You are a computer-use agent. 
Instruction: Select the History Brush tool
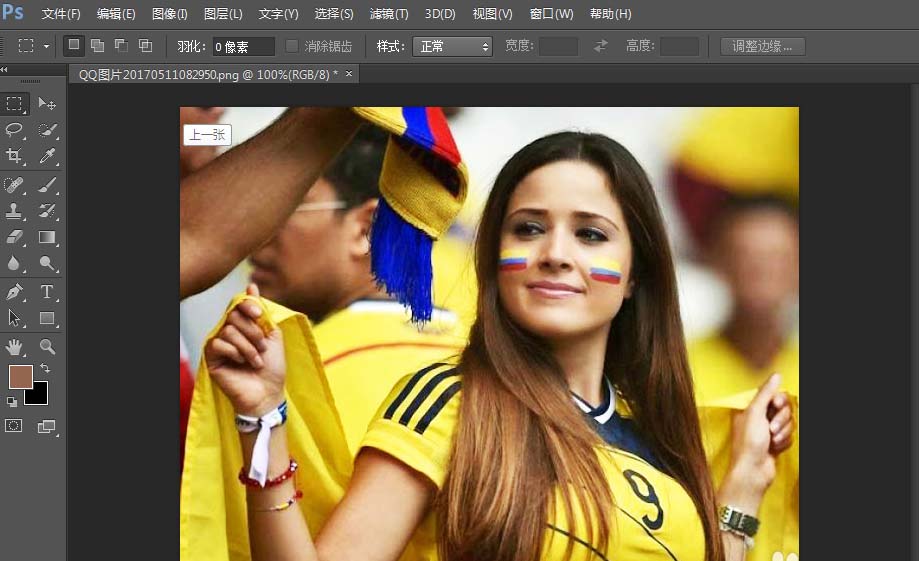click(47, 211)
